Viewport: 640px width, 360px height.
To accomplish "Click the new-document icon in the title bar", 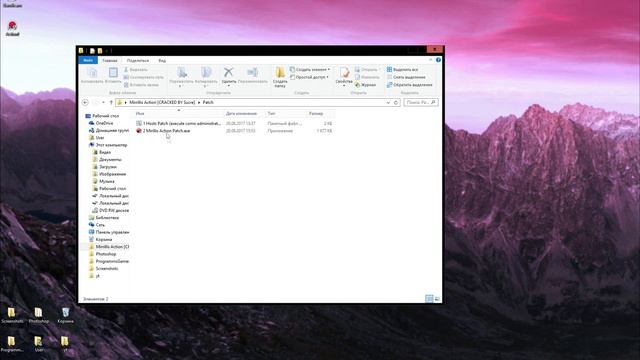I will coord(92,51).
